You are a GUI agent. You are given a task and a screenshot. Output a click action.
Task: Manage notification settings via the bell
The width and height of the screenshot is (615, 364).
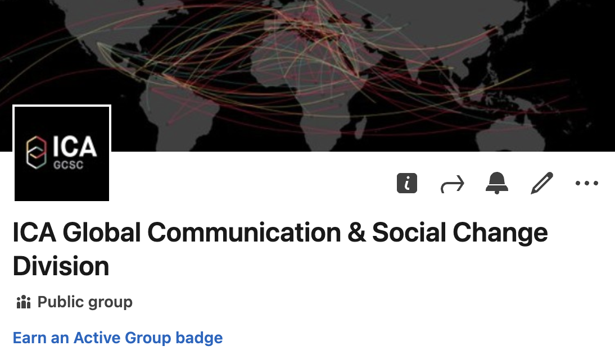[497, 183]
